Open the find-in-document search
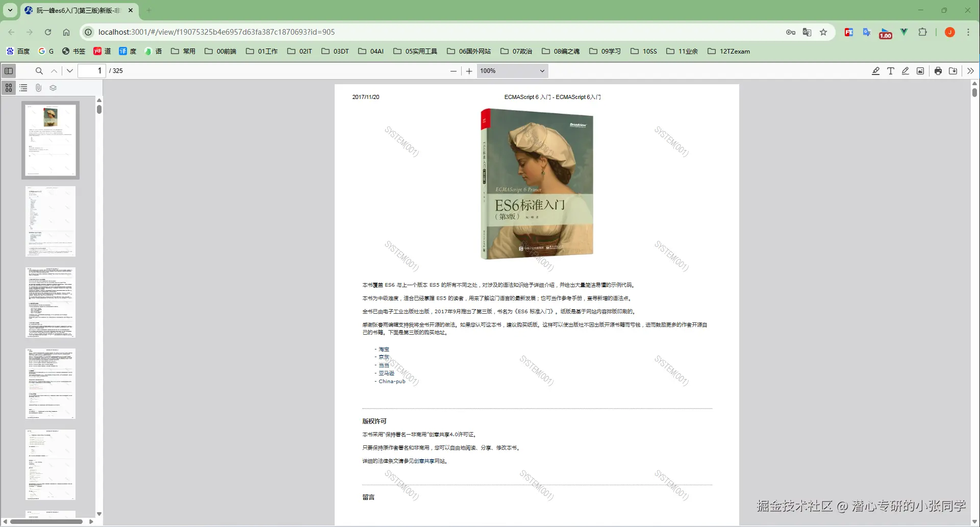The image size is (980, 527). click(x=39, y=71)
